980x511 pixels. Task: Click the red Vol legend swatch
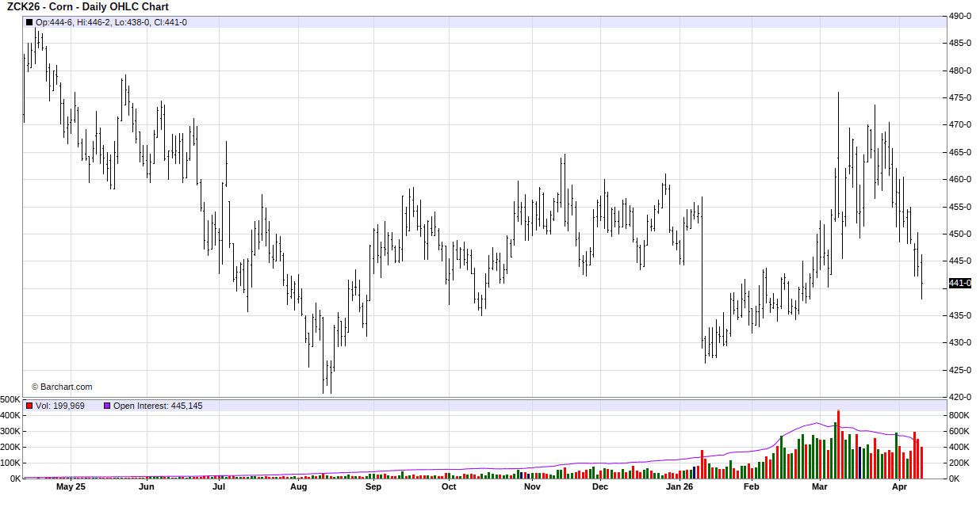pos(29,406)
